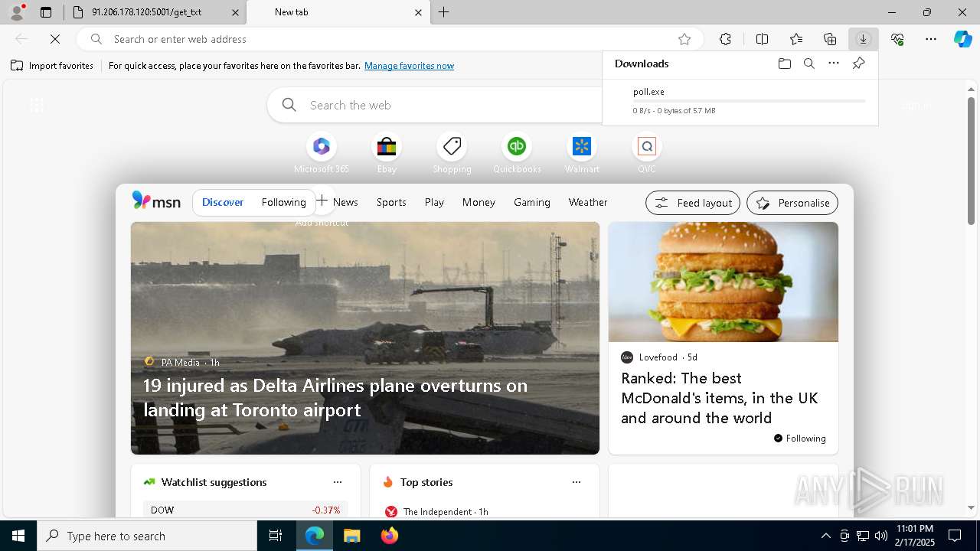Open notification center icon

pyautogui.click(x=955, y=536)
